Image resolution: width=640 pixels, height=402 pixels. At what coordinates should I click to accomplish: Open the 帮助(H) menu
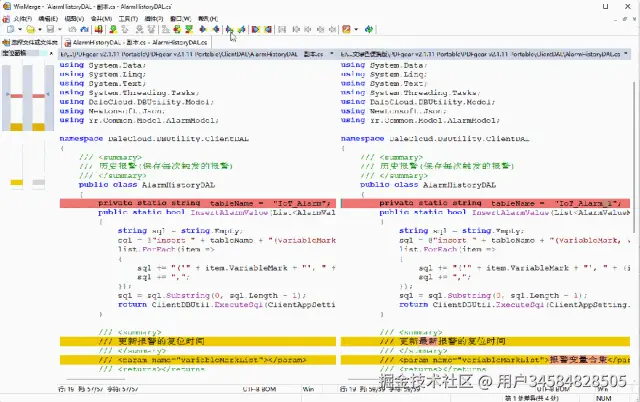click(x=208, y=19)
